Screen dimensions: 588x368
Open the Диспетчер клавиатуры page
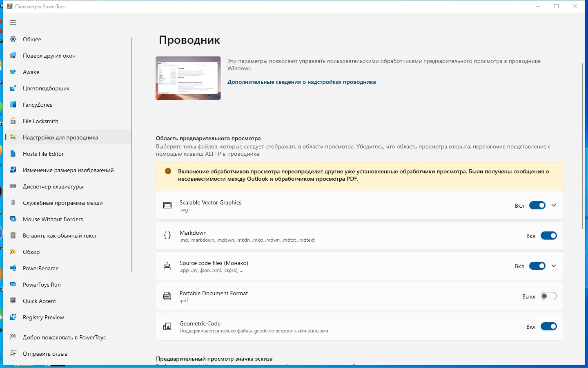[x=68, y=186]
